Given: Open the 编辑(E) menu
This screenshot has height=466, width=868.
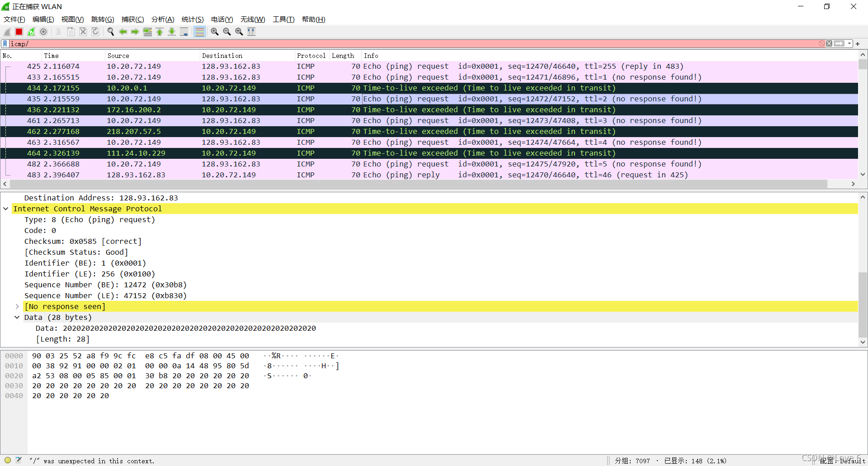Looking at the screenshot, I should tap(43, 19).
